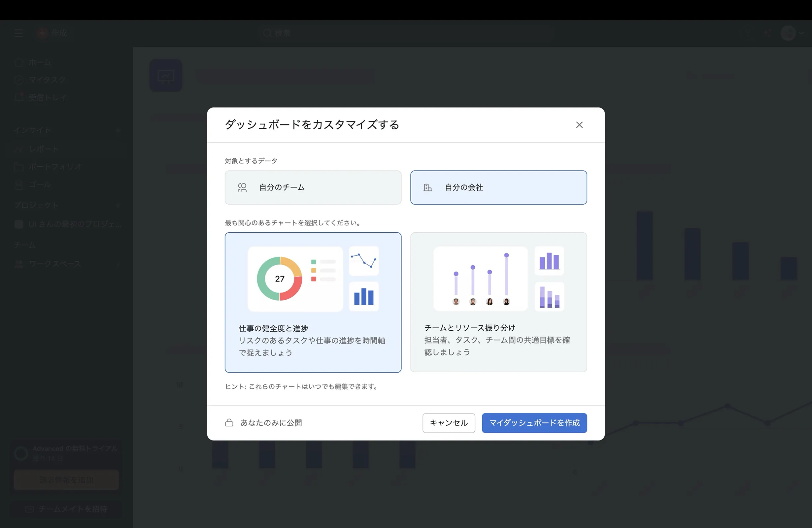Click 対象とするデータ label
The width and height of the screenshot is (812, 528).
[251, 161]
